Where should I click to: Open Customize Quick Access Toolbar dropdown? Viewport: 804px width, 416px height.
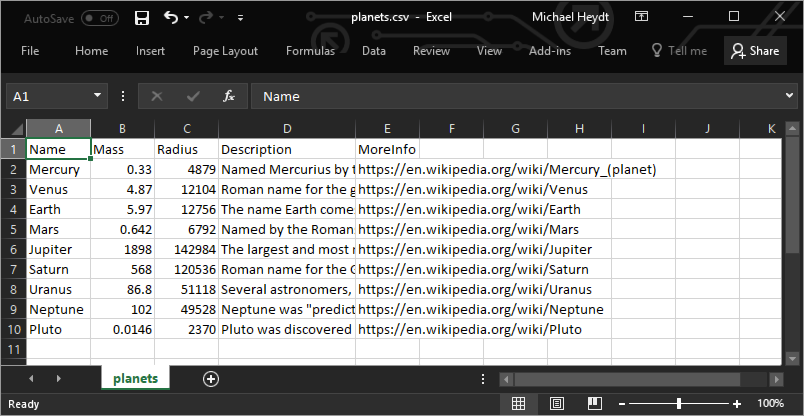coord(241,18)
